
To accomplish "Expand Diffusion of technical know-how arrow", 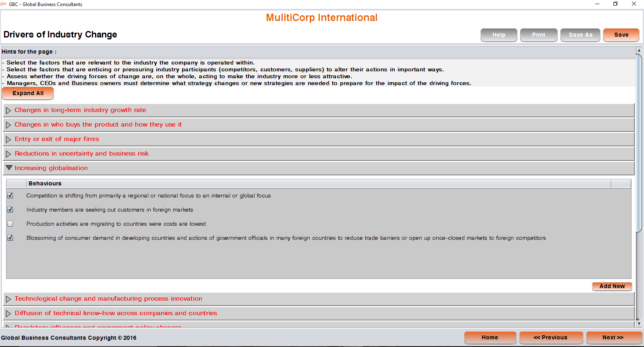I will click(8, 314).
